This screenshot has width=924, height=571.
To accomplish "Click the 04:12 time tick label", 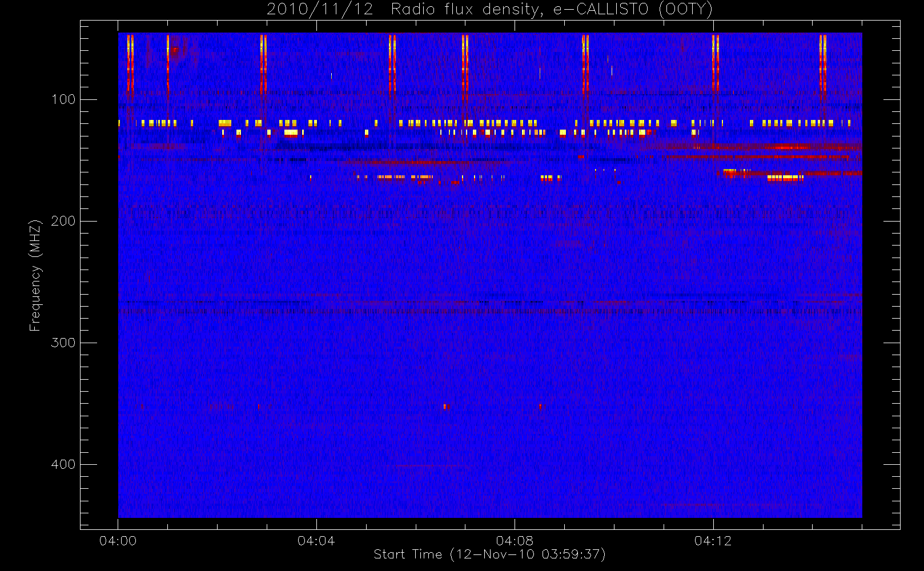I will (713, 541).
